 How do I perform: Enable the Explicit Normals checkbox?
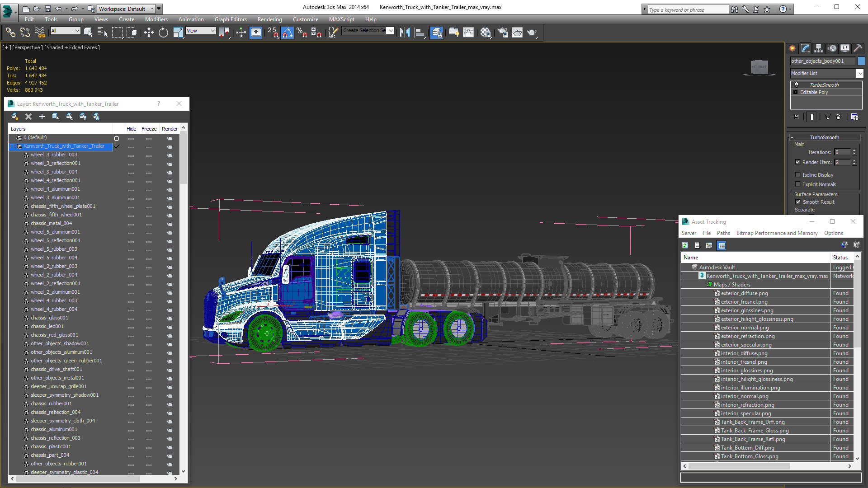798,184
